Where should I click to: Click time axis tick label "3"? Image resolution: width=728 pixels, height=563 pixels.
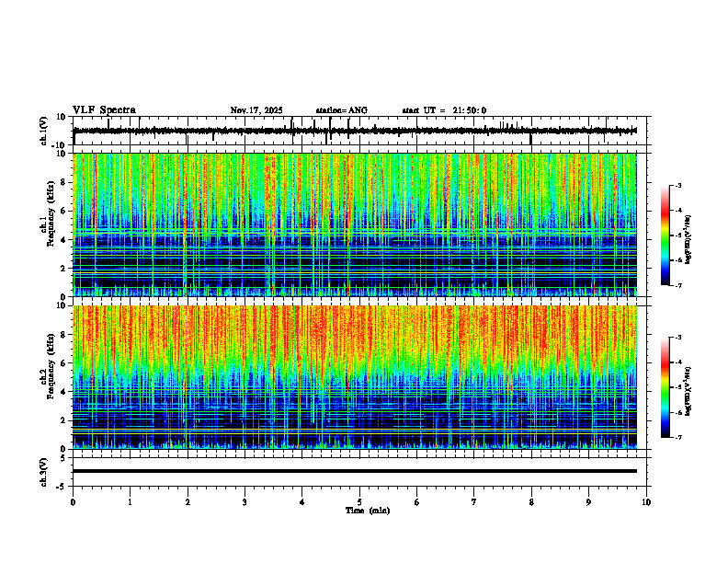point(245,502)
